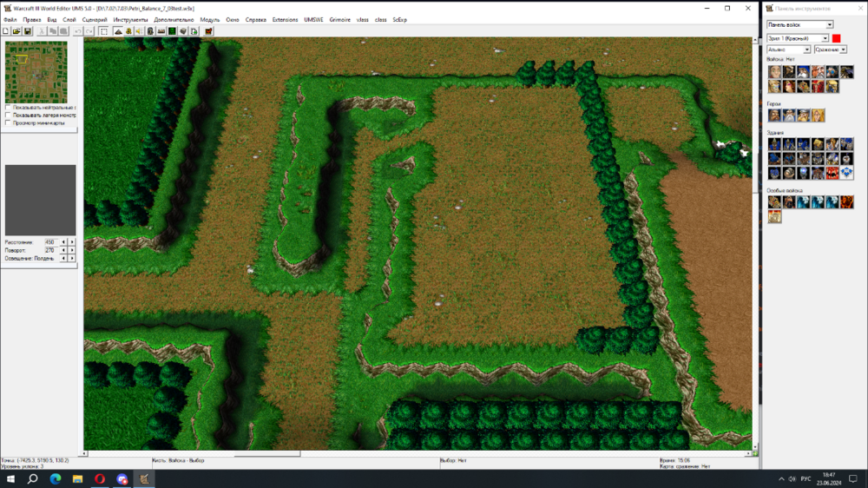Open the Terrain Editor toolbar icon
The image size is (868, 488).
tap(117, 31)
